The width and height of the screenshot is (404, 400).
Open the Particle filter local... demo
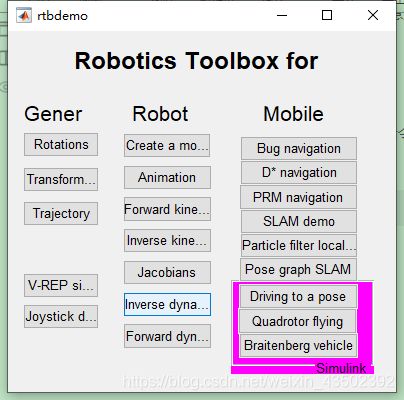pyautogui.click(x=299, y=245)
